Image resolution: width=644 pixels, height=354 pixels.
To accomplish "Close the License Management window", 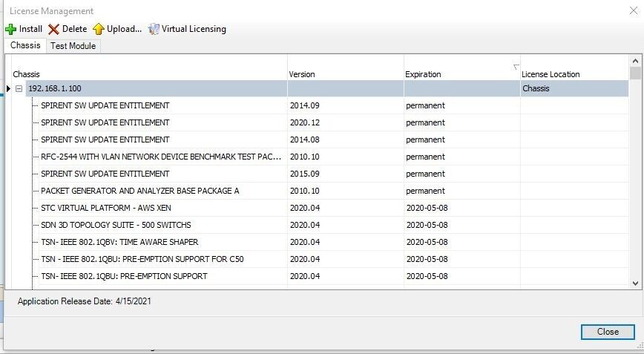I will click(607, 332).
